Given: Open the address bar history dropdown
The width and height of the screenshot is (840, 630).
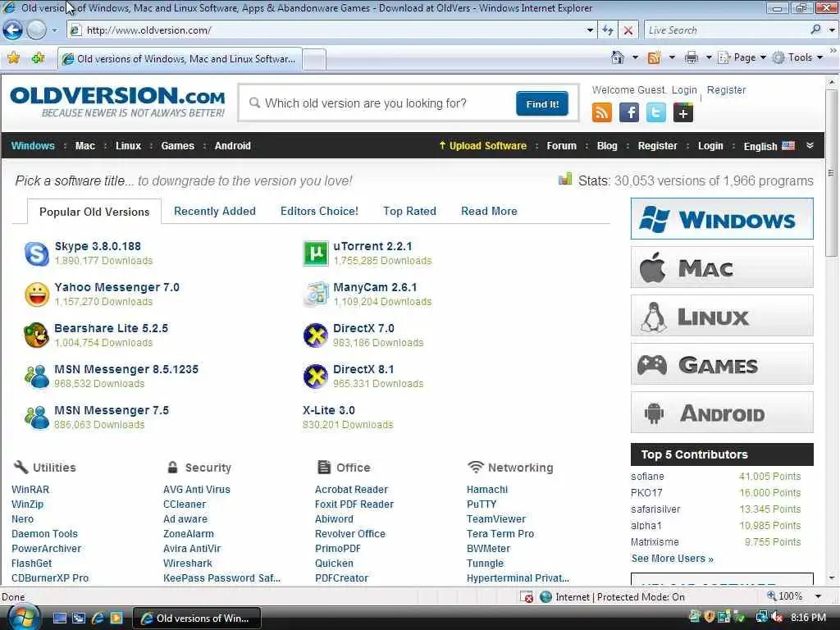Looking at the screenshot, I should tap(590, 30).
